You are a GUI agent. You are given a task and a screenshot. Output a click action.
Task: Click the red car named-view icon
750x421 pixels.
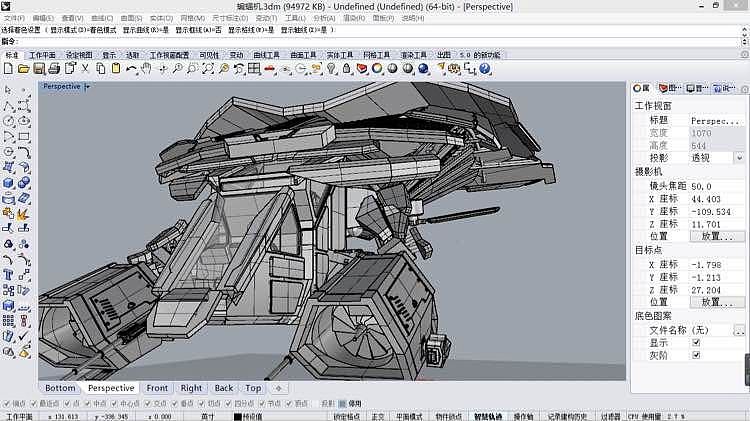270,68
